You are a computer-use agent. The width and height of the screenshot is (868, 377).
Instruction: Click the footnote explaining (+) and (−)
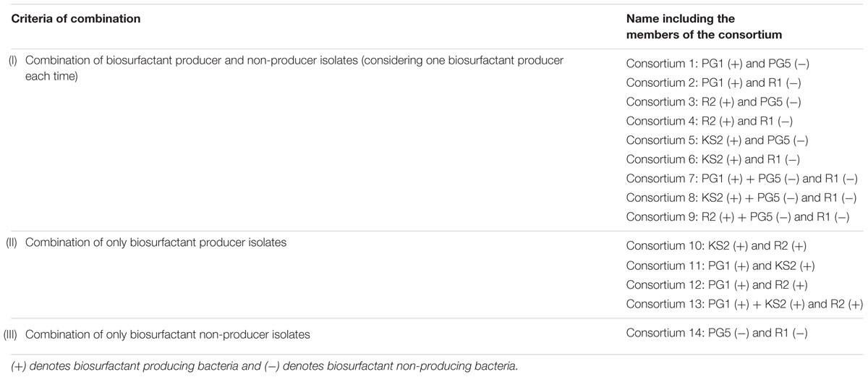tap(264, 366)
